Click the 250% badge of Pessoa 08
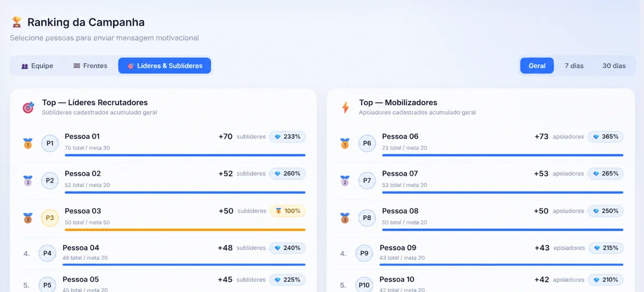This screenshot has height=292, width=644. click(x=606, y=211)
